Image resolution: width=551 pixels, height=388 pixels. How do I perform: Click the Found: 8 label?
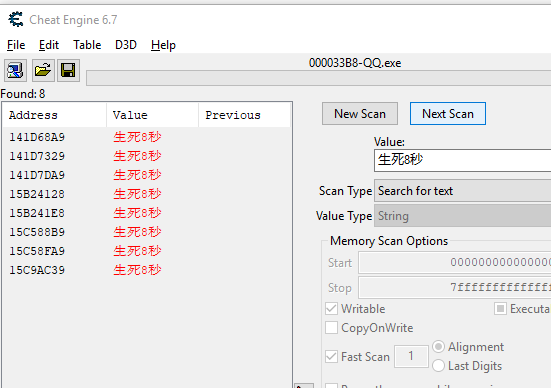tap(23, 94)
